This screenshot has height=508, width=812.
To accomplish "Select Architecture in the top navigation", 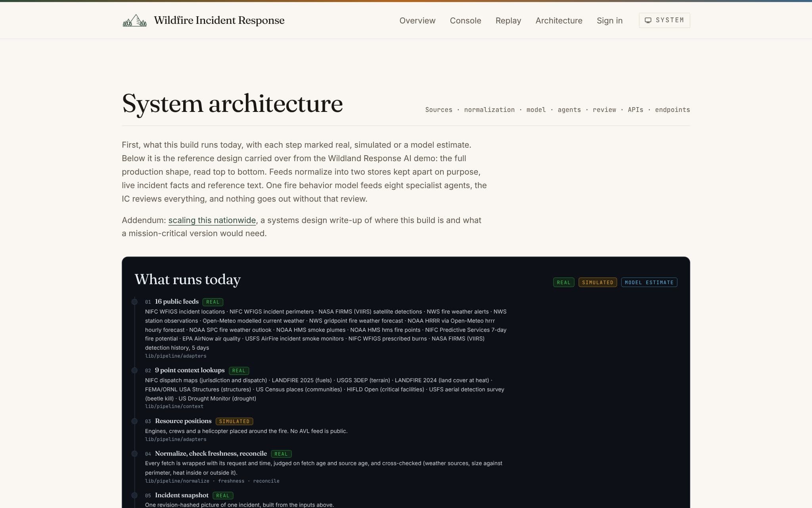I will [559, 21].
